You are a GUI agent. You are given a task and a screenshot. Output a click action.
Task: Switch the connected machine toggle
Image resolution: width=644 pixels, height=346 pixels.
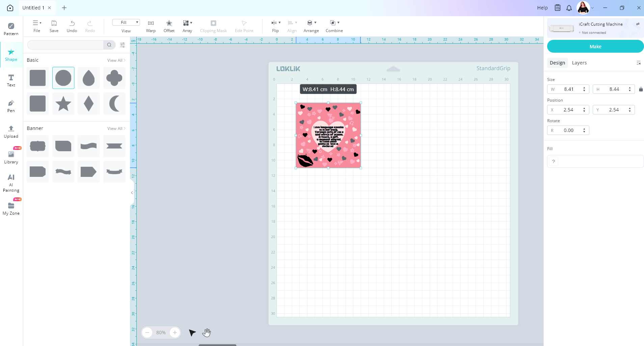pos(638,24)
